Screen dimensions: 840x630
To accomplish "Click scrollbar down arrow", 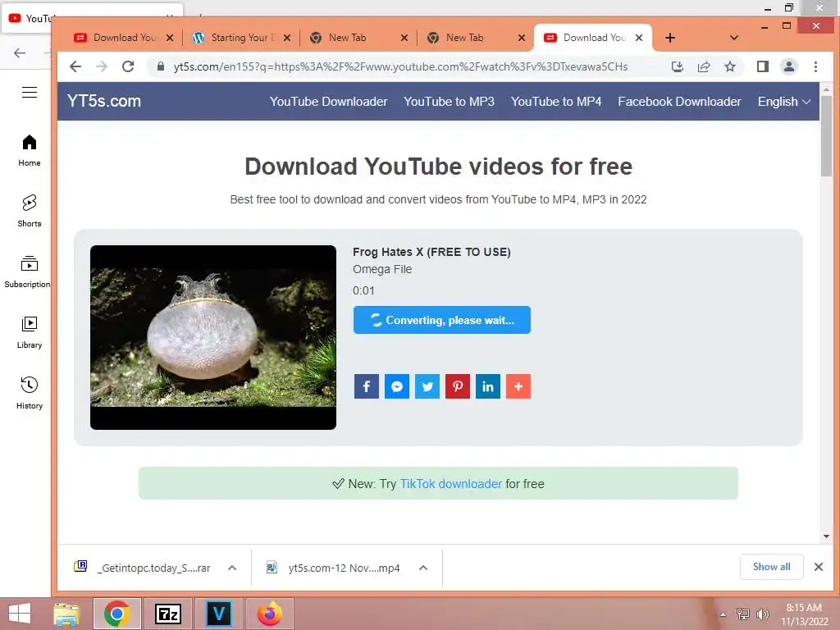I will (826, 536).
